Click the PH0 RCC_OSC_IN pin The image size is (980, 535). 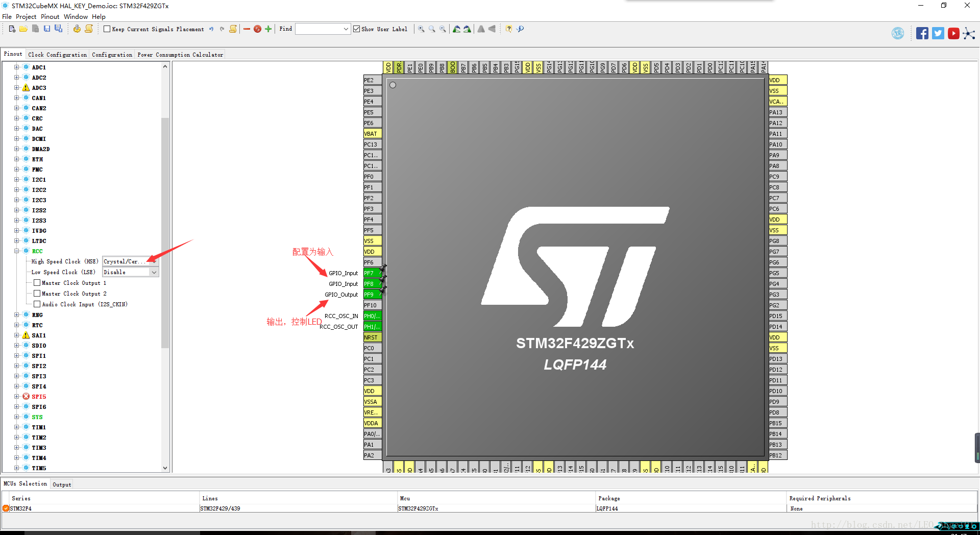tap(373, 316)
